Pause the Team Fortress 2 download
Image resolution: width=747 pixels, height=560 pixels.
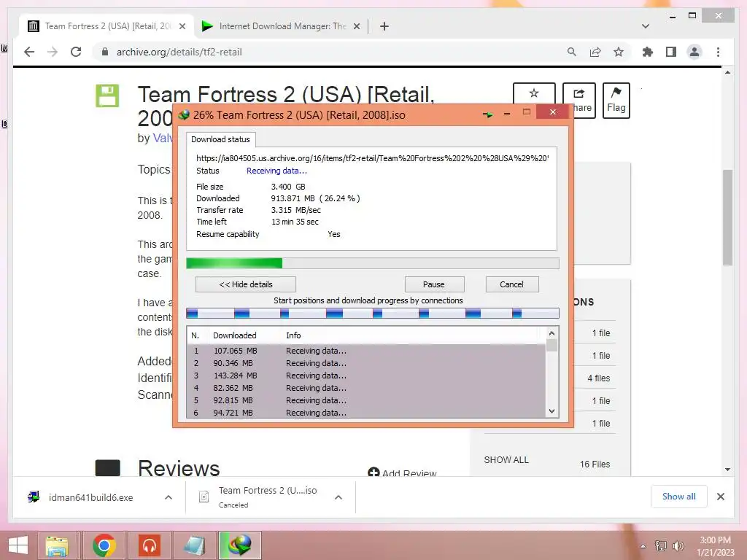pyautogui.click(x=434, y=284)
